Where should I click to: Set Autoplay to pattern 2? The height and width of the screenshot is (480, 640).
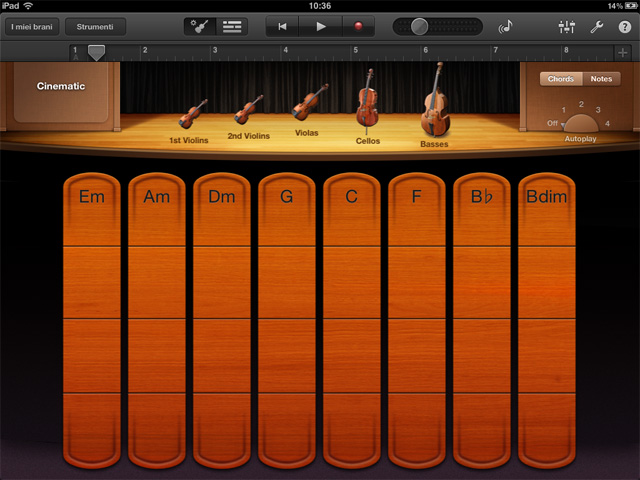click(x=581, y=104)
